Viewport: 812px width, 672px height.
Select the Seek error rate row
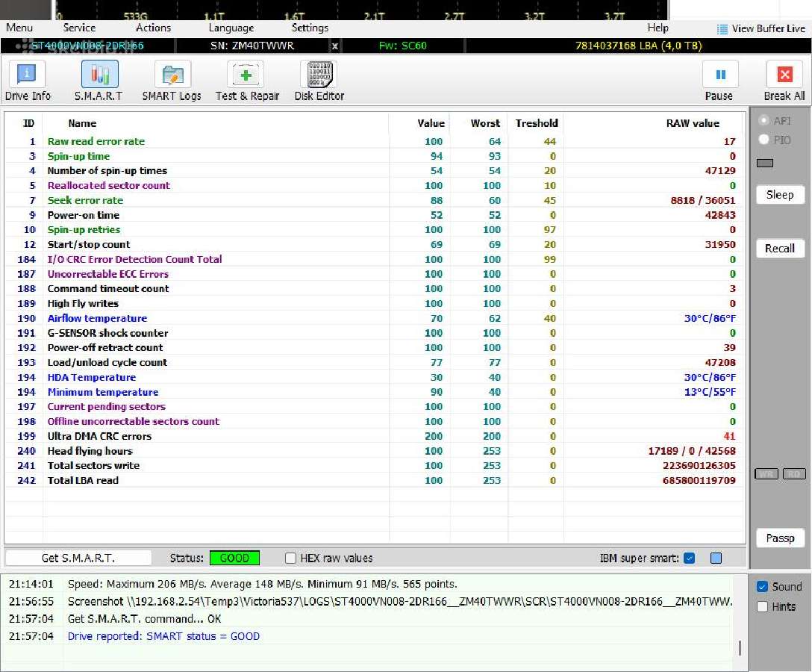[x=375, y=200]
